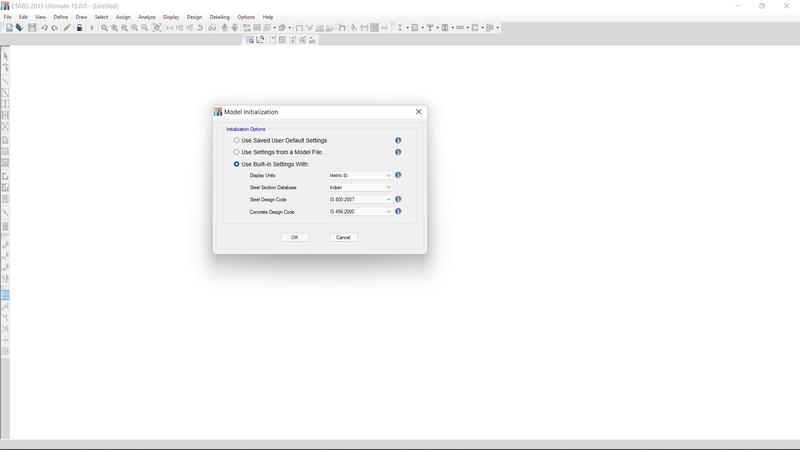Open the Define menu
Image resolution: width=800 pixels, height=450 pixels.
pos(61,17)
